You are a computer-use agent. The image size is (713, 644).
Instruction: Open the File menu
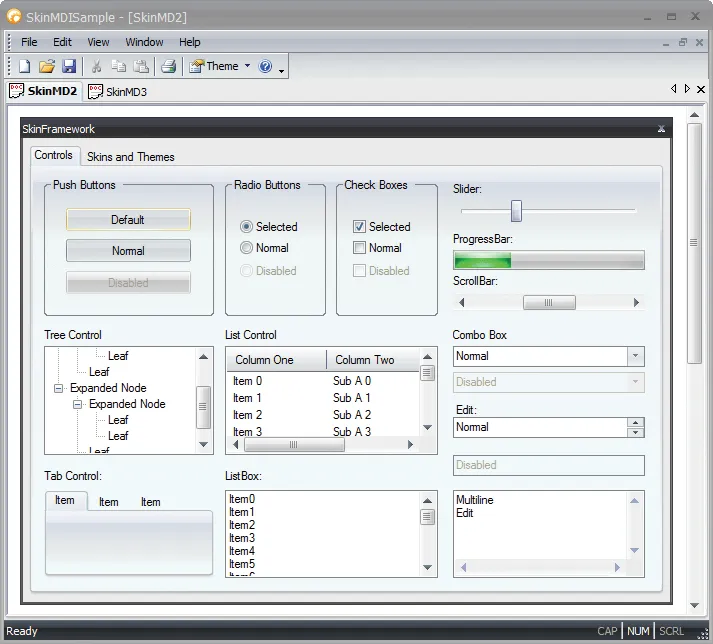click(29, 42)
